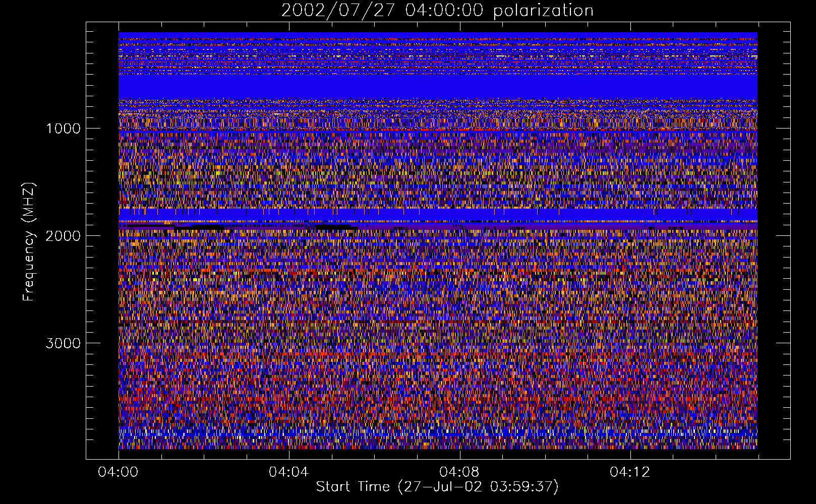
Task: Click the 'Start Time (27-Jul-02 03:59:37)' label
Action: (437, 487)
